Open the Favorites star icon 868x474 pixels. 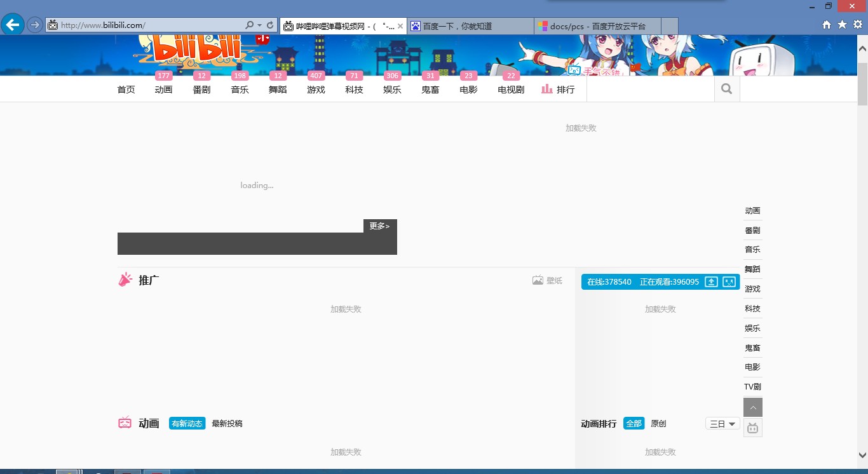click(842, 25)
